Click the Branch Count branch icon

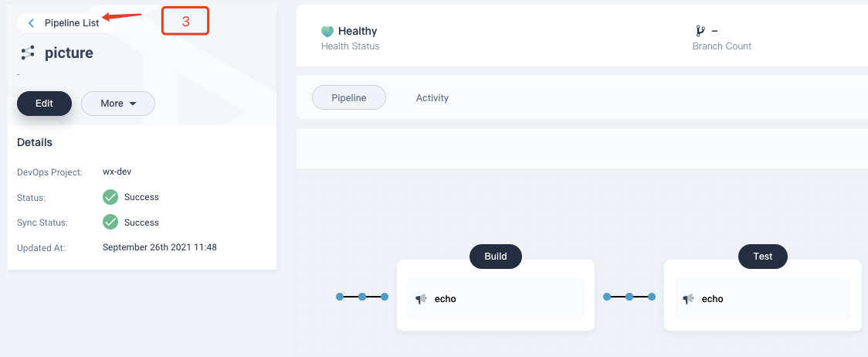tap(701, 31)
